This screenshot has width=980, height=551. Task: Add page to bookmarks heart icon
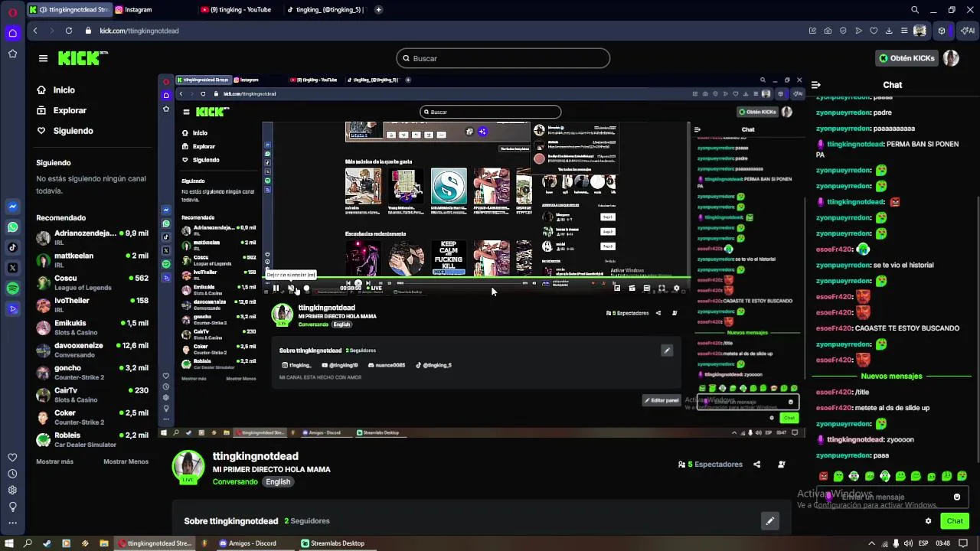coord(874,31)
